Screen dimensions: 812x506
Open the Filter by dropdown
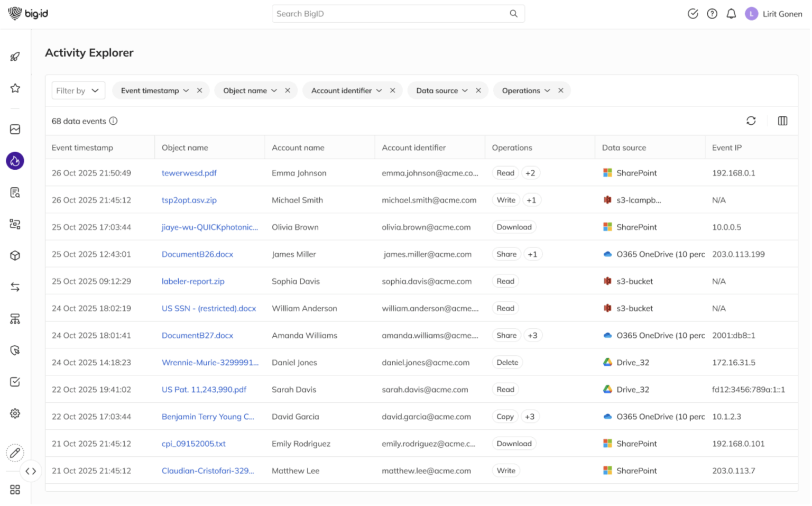pyautogui.click(x=78, y=91)
